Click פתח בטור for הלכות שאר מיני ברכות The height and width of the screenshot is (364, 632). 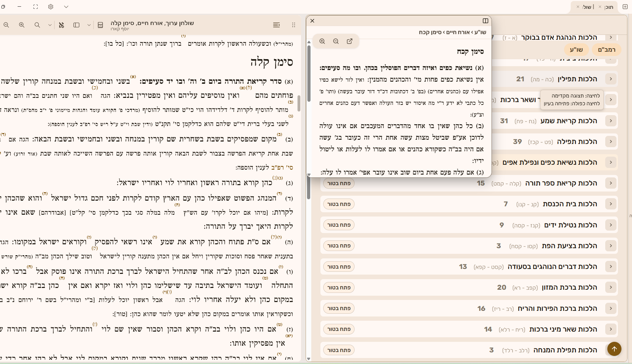click(339, 329)
